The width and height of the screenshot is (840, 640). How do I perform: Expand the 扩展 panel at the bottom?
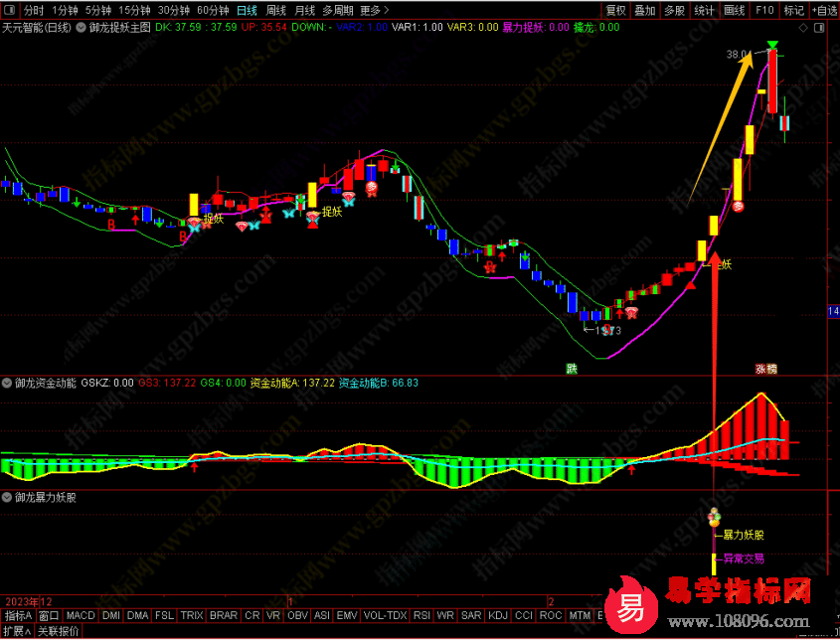point(16,631)
